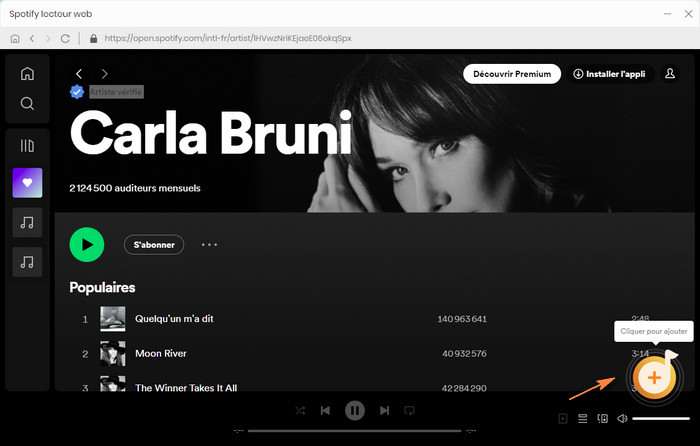Click the Carla Bruni artist title

(211, 133)
